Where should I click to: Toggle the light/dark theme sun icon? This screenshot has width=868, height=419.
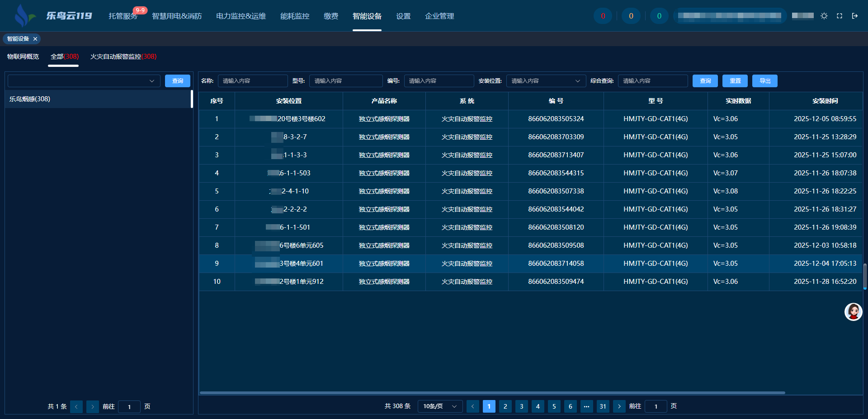point(824,16)
